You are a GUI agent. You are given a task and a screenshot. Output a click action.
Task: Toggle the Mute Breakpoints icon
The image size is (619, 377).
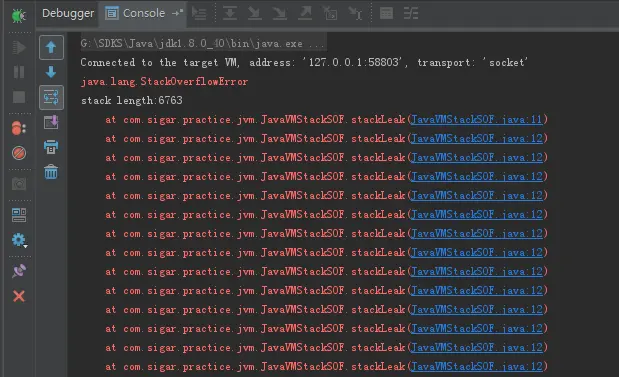click(19, 153)
